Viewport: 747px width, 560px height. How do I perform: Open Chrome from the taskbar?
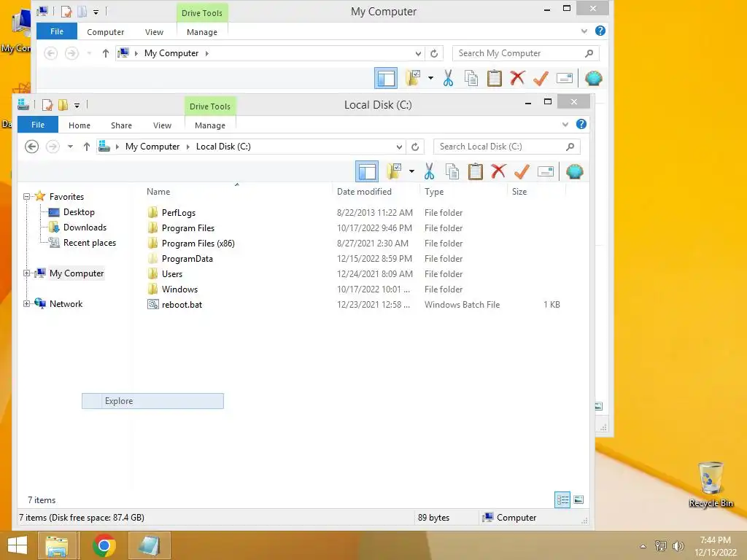(x=104, y=545)
